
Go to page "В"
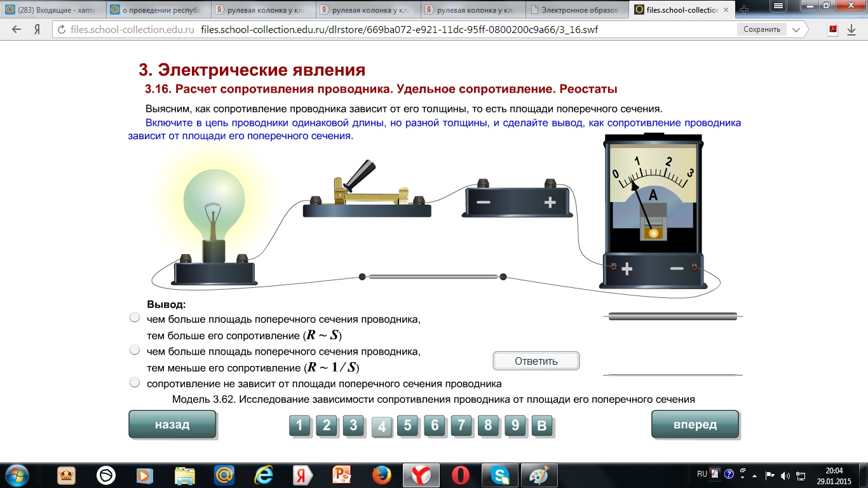pos(541,425)
